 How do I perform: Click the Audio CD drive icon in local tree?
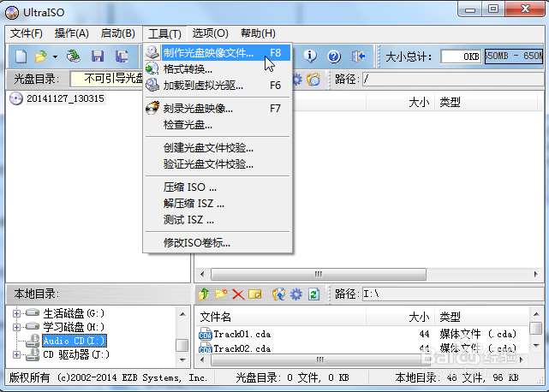pos(33,341)
